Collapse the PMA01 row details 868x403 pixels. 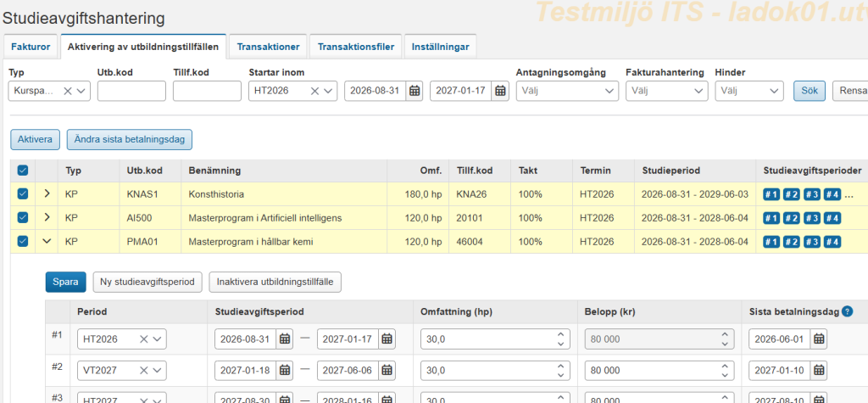click(x=47, y=241)
